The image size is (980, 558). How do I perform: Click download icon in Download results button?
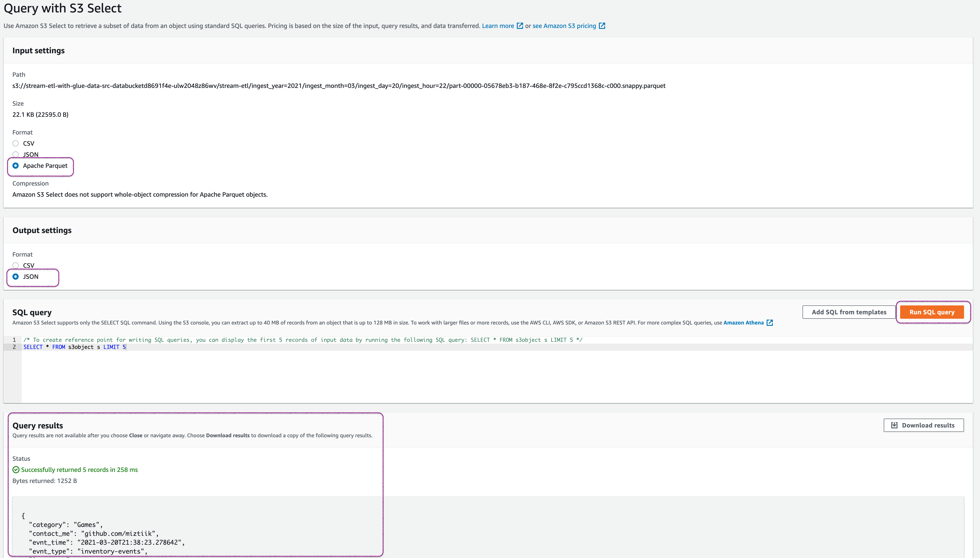pos(894,425)
